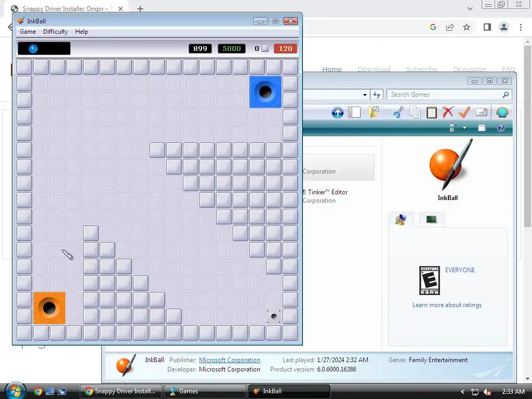Click the Copy icon in Games toolbar
Screen dimensions: 532x399
tap(415, 112)
